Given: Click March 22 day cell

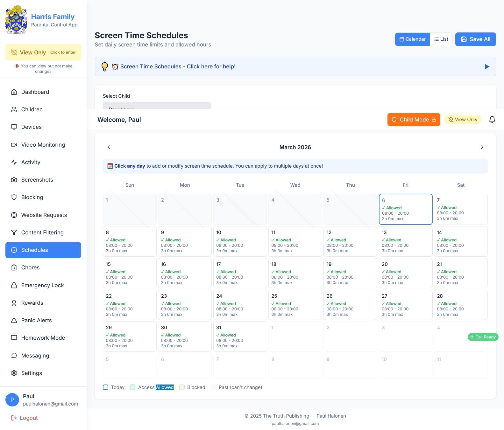Looking at the screenshot, I should pos(130,305).
